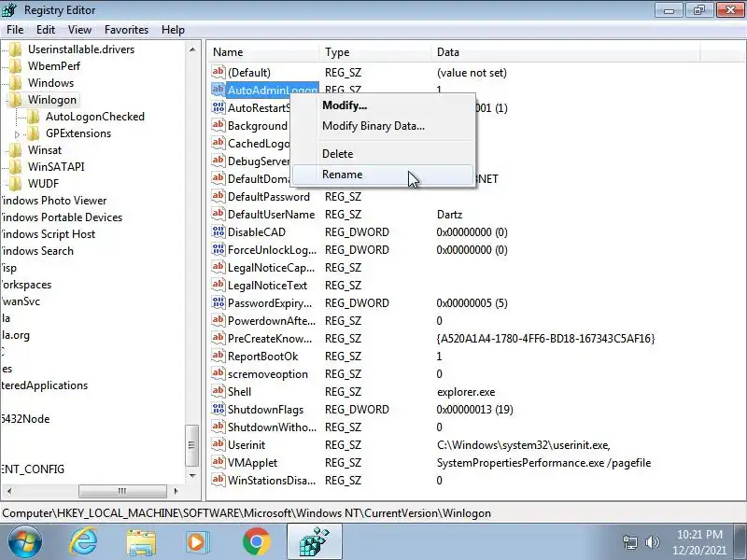
Task: Click the PreCreateKnownFolders value icon
Action: click(x=218, y=338)
